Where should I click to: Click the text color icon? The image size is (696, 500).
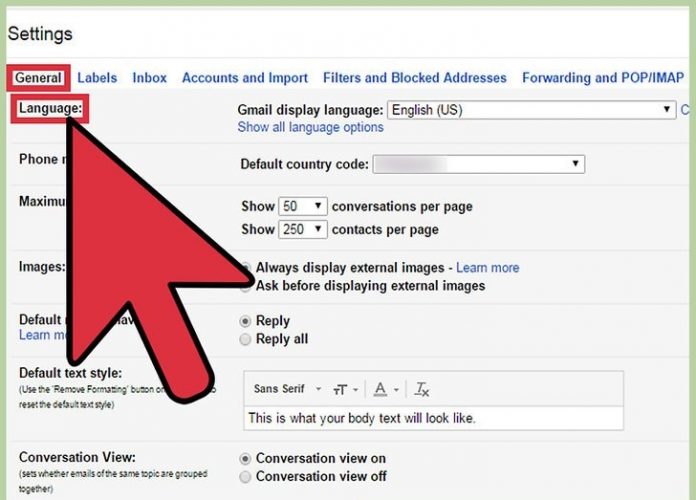[x=381, y=389]
